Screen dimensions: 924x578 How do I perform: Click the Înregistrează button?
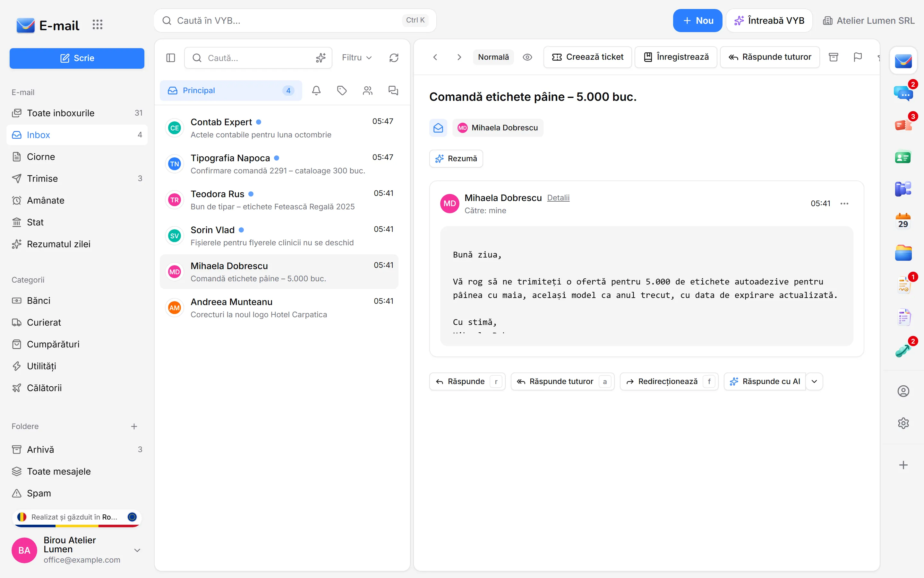676,57
